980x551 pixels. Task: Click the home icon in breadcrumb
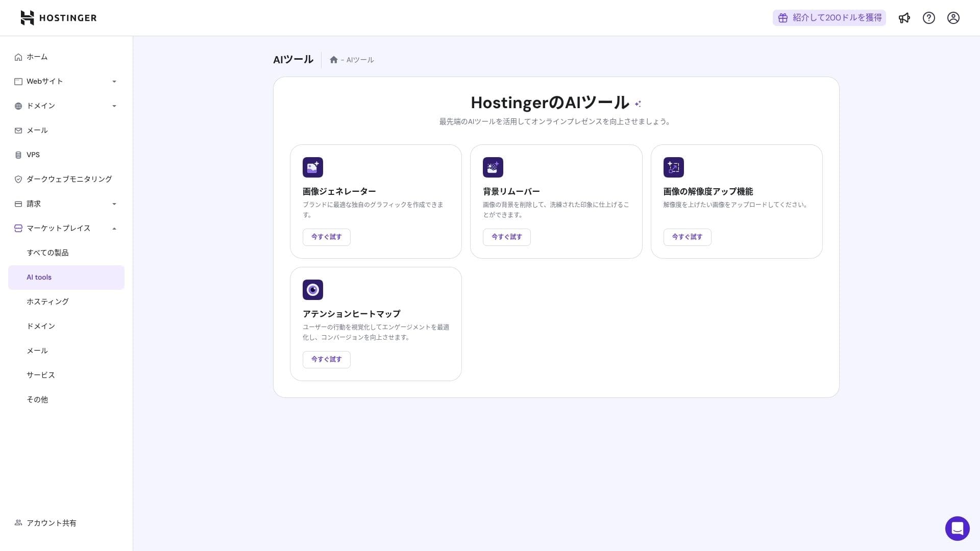333,60
